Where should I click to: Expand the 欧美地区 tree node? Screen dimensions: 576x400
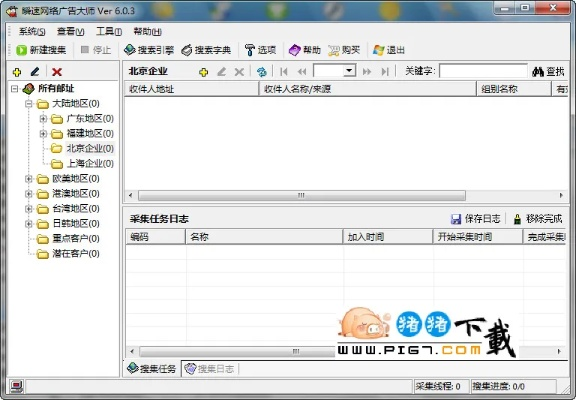coord(29,179)
